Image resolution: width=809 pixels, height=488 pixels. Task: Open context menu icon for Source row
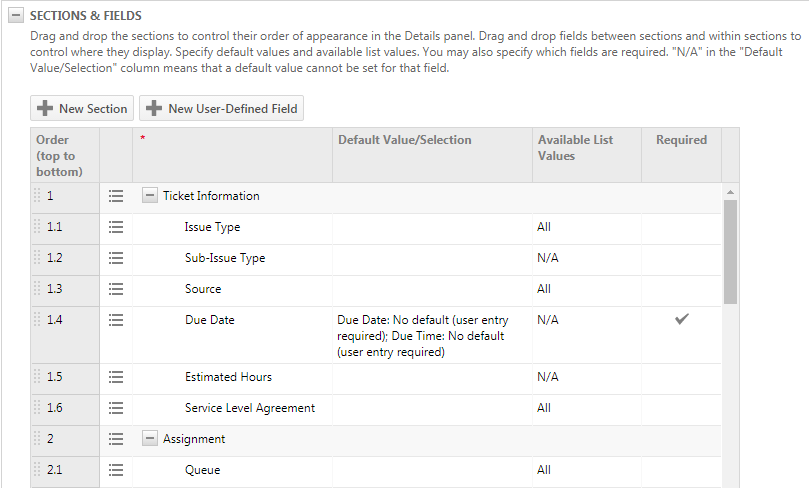[x=115, y=289]
